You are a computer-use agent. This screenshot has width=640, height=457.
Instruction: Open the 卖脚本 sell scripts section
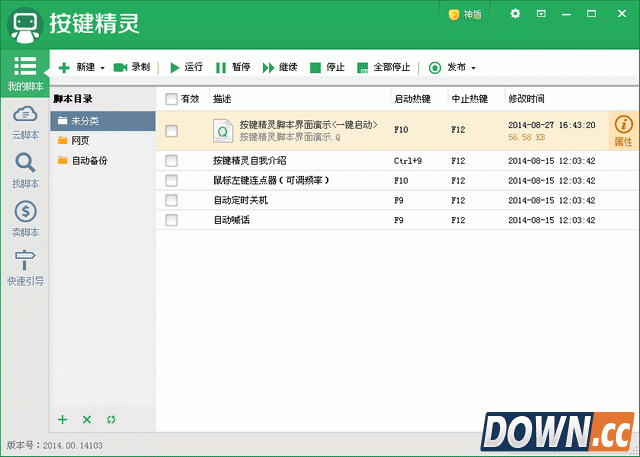click(25, 219)
